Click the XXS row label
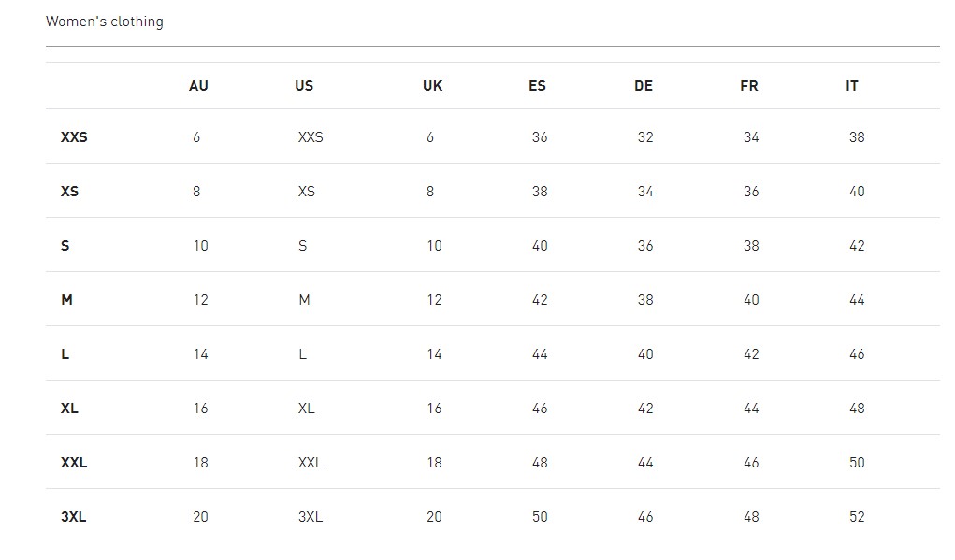The width and height of the screenshot is (955, 560). 74,137
